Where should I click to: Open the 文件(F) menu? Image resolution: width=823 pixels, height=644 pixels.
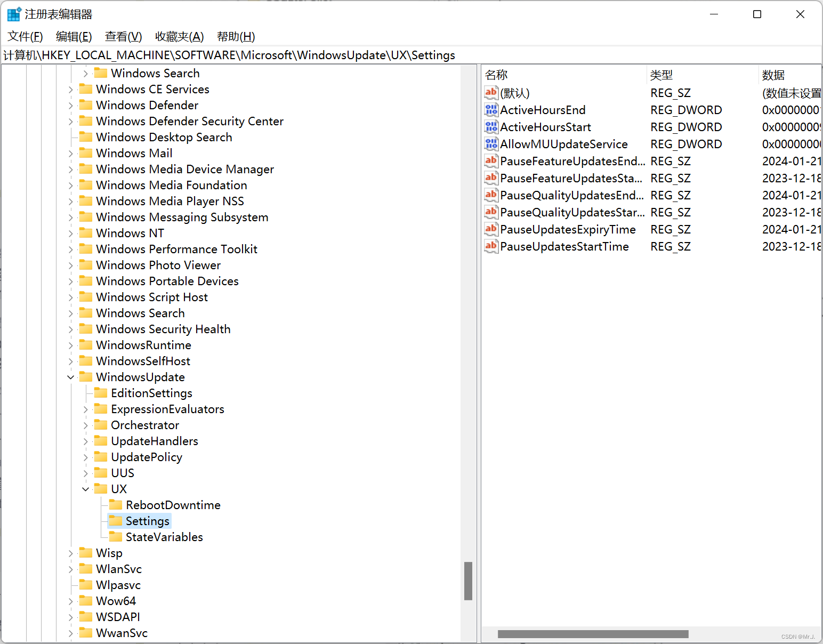click(x=25, y=36)
